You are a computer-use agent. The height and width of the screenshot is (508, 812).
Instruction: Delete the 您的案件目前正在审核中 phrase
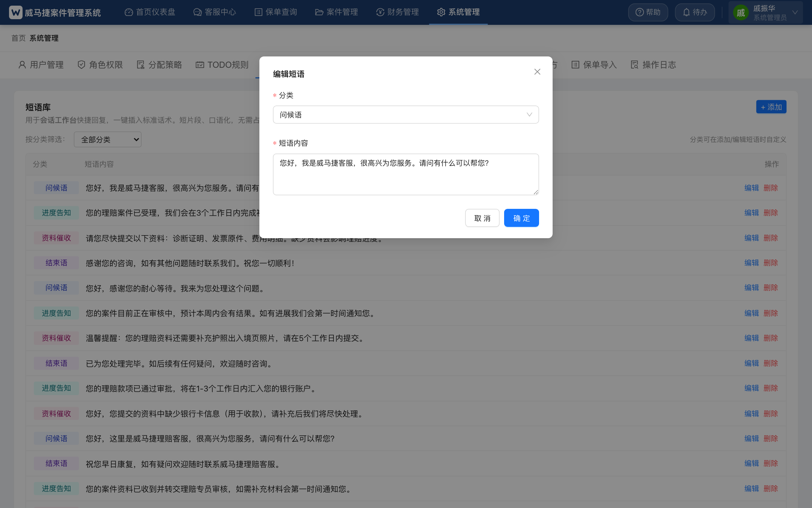click(x=771, y=313)
